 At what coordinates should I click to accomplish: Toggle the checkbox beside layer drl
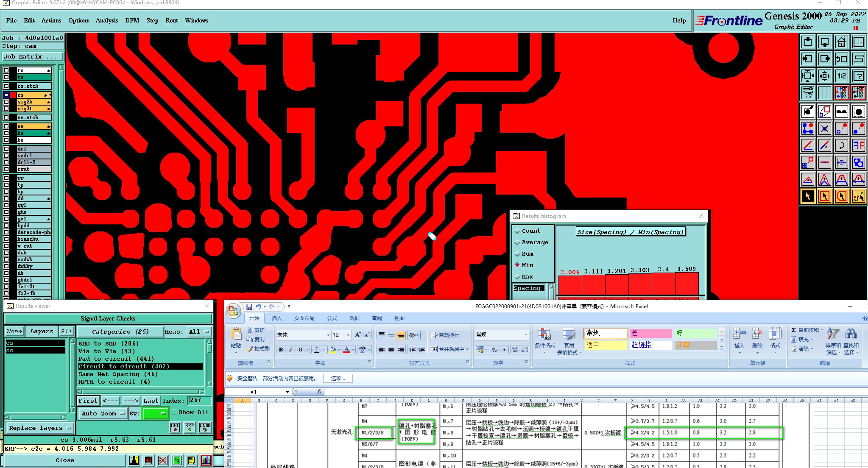(6, 149)
